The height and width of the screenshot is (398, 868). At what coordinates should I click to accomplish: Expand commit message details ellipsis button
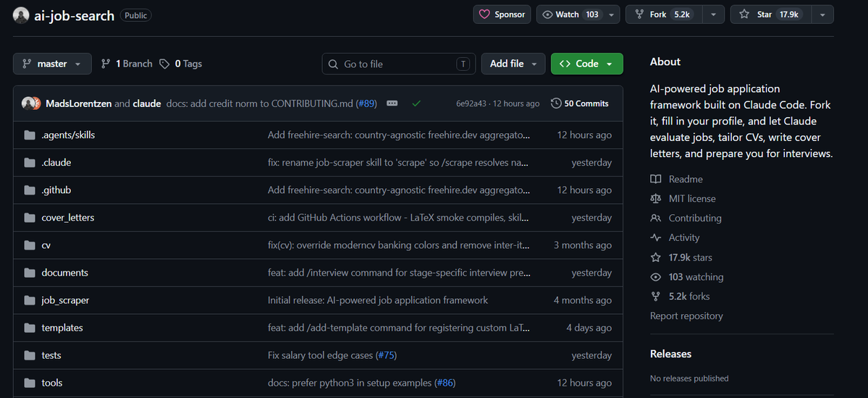[392, 103]
